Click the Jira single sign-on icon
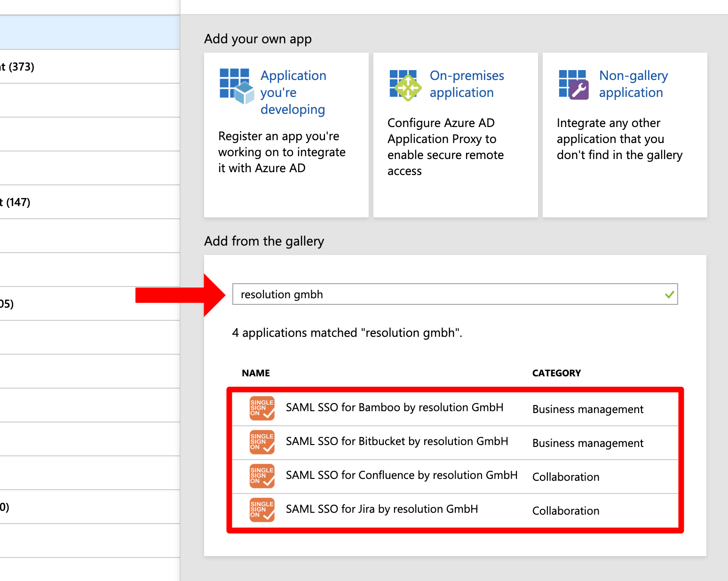 point(262,509)
